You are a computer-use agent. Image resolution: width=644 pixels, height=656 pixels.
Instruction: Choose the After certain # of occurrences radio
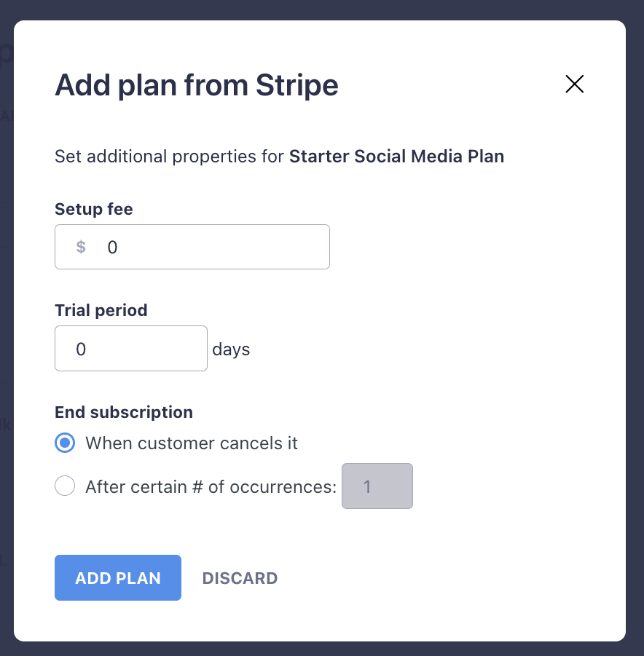point(65,486)
